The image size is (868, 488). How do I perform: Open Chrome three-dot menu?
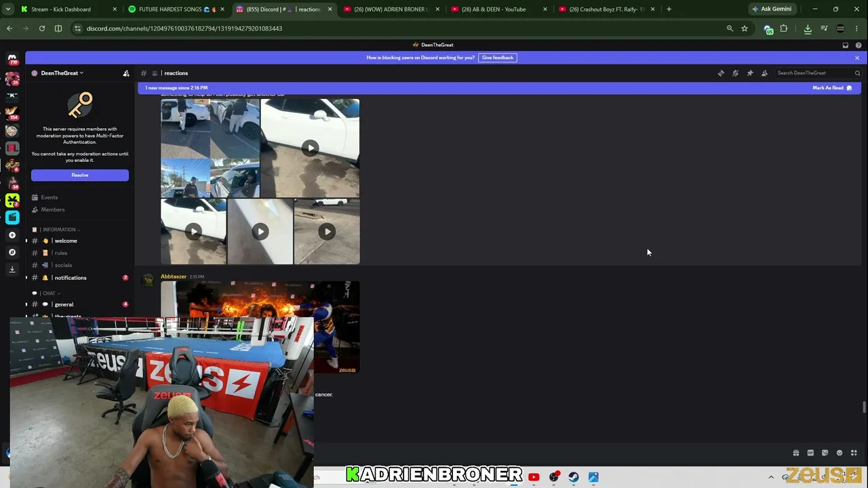858,28
